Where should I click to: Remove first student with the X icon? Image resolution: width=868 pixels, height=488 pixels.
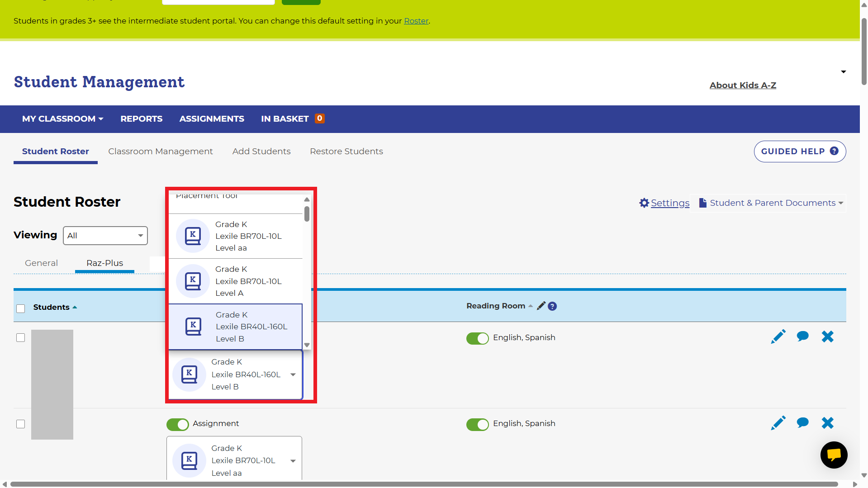[827, 336]
